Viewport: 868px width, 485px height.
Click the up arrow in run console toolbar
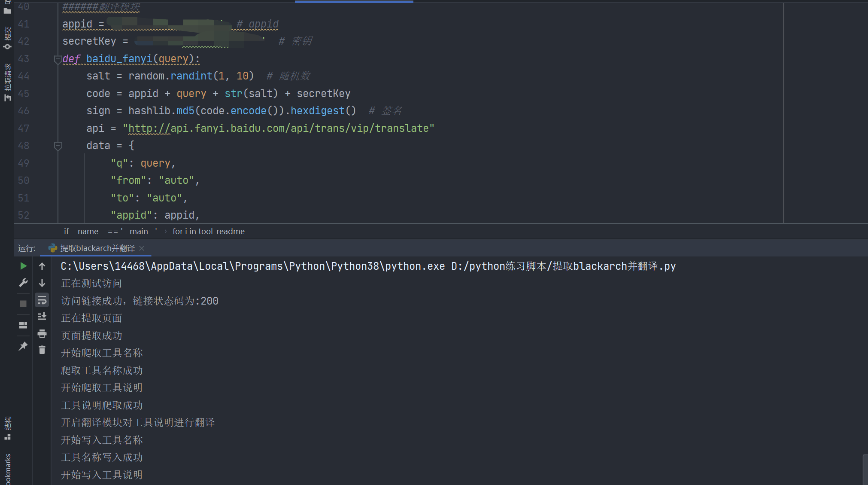coord(42,266)
